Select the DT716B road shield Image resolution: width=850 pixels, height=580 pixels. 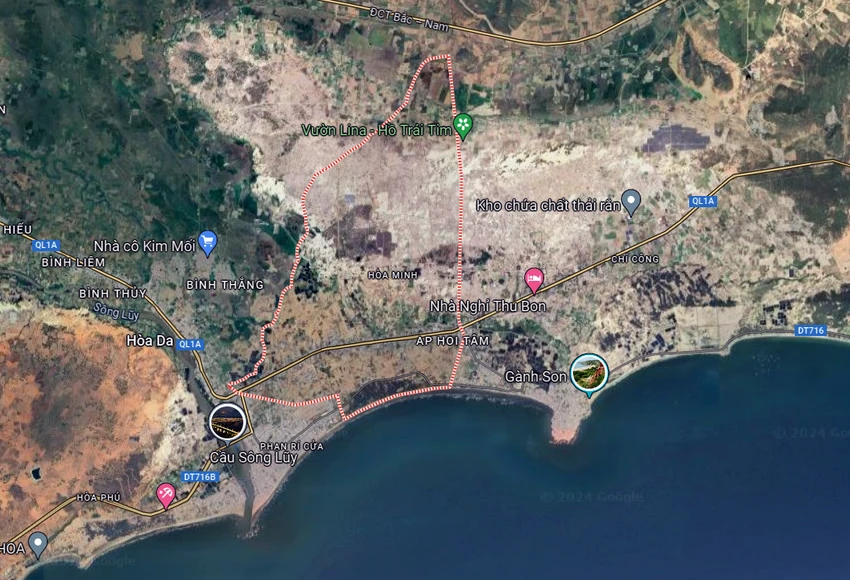pyautogui.click(x=199, y=477)
